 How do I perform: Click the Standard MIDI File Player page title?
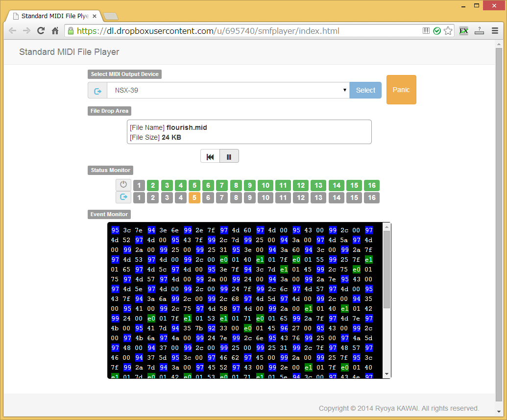69,52
